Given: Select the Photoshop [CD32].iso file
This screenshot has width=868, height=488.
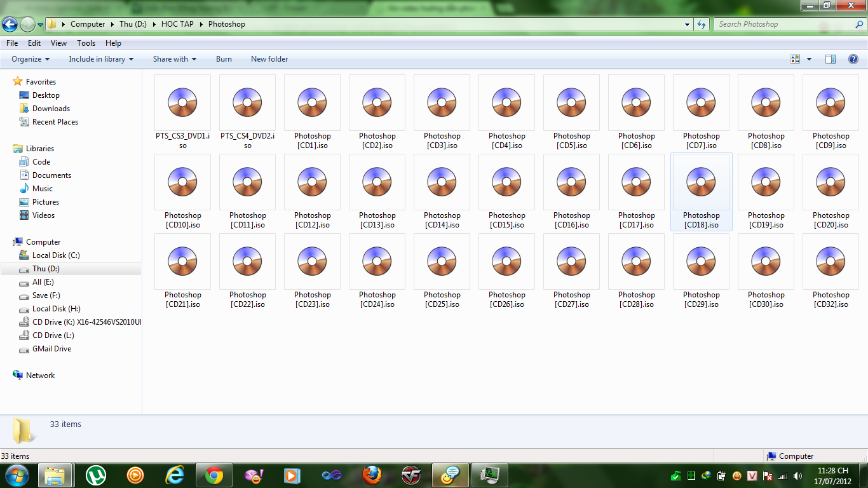Looking at the screenshot, I should point(831,262).
